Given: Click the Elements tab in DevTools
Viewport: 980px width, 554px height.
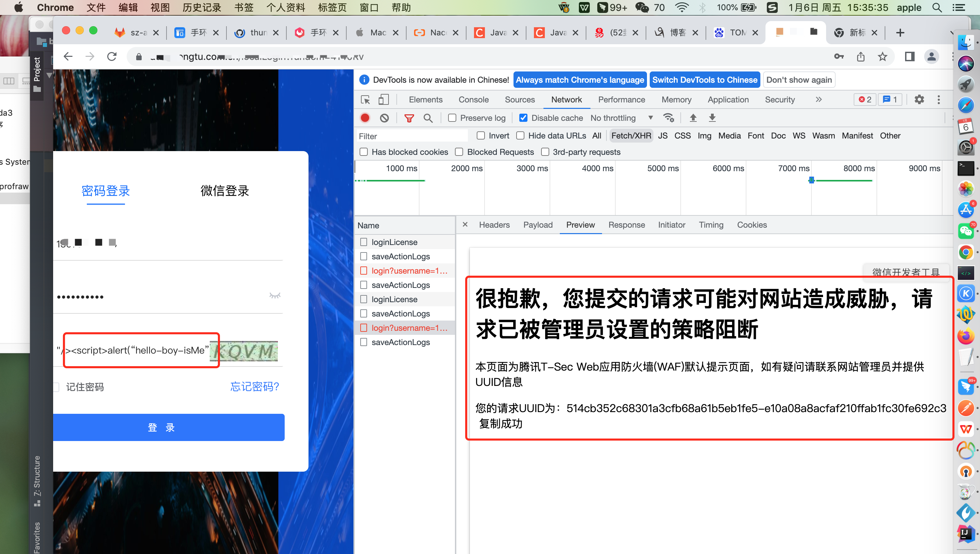Looking at the screenshot, I should coord(426,99).
